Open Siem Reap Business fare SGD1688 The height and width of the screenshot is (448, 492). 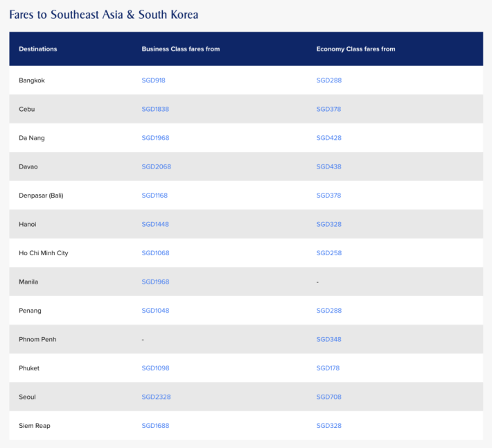pos(155,426)
